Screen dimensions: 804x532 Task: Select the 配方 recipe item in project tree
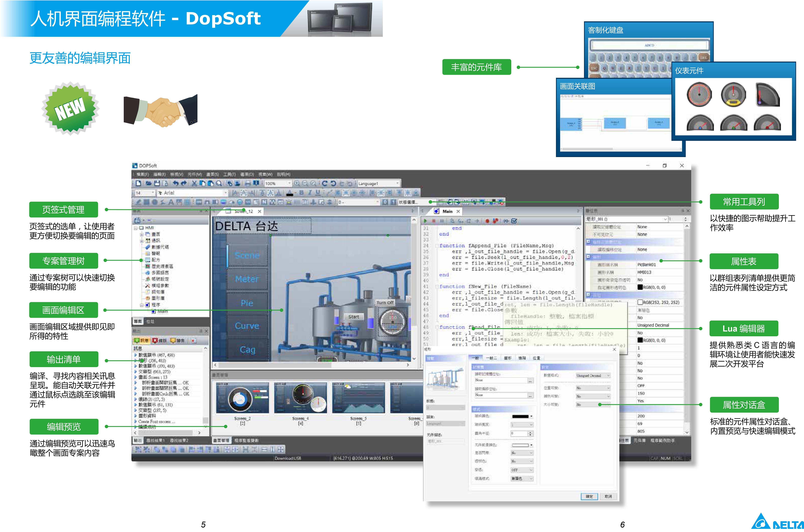point(153,260)
